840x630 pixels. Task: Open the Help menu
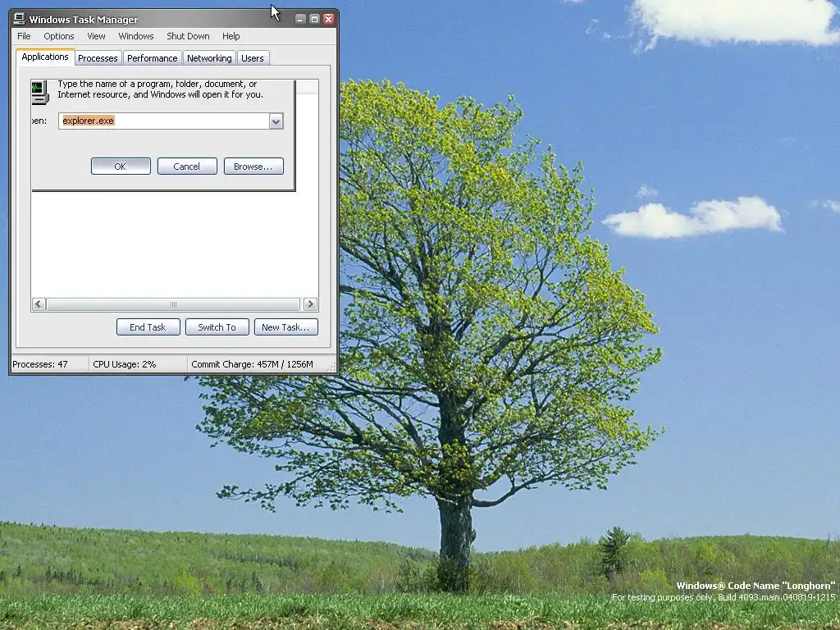click(x=231, y=36)
